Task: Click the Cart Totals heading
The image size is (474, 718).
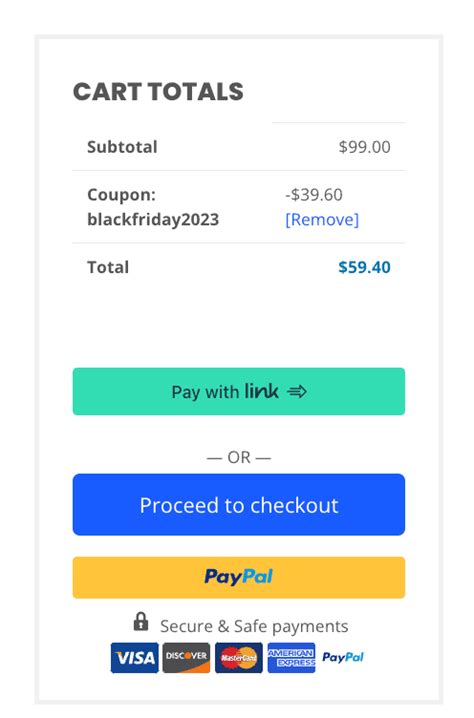Action: click(x=158, y=92)
